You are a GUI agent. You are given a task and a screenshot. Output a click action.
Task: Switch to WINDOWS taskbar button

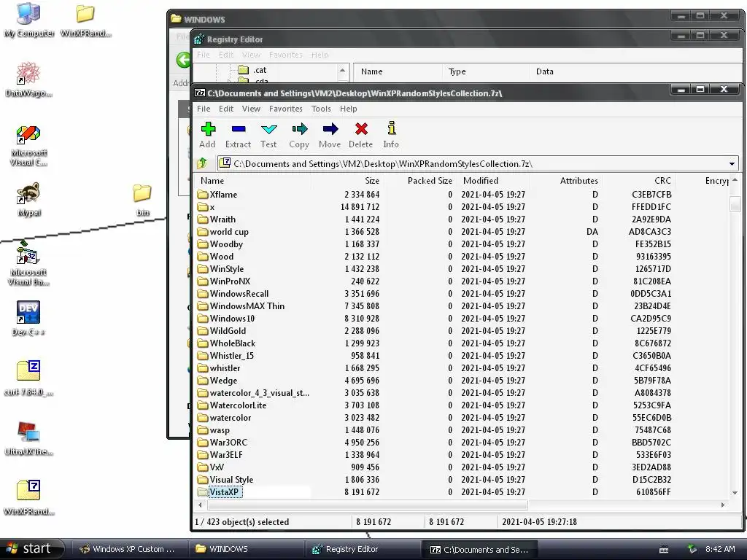click(x=246, y=549)
